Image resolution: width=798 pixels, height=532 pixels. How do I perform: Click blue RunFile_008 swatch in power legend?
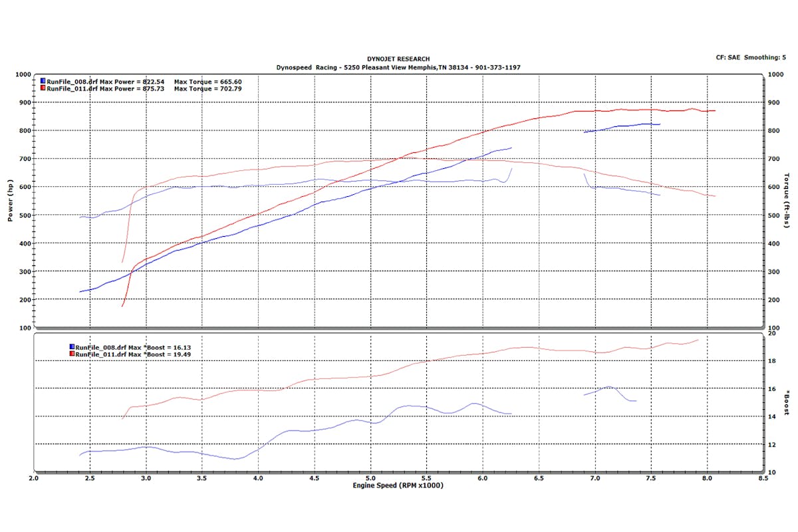pos(43,81)
